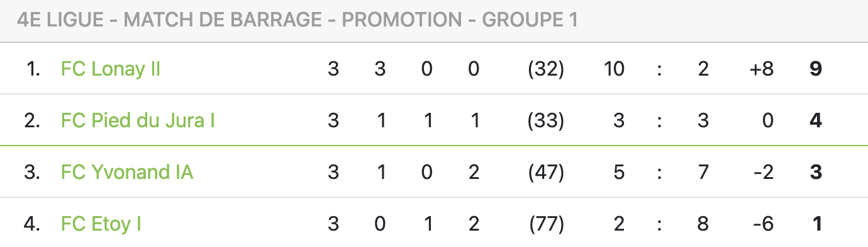Image resolution: width=868 pixels, height=247 pixels.
Task: Open the FC Lonay II team link
Action: [111, 69]
